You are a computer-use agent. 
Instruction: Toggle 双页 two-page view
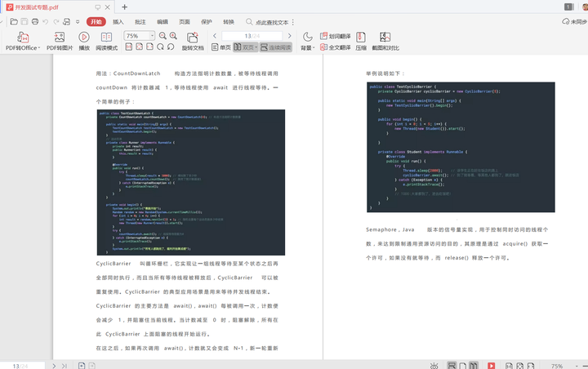click(x=245, y=47)
